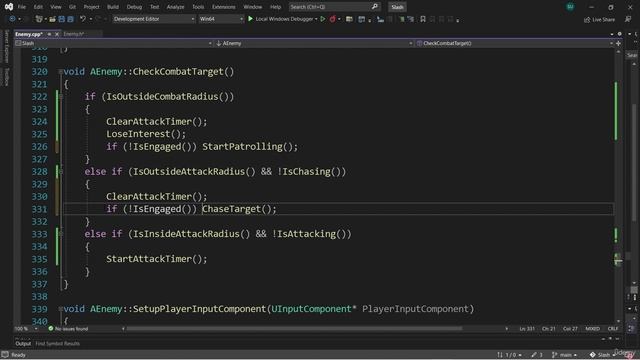
Task: Click the MIXED tabs indicator
Action: pyautogui.click(x=593, y=329)
